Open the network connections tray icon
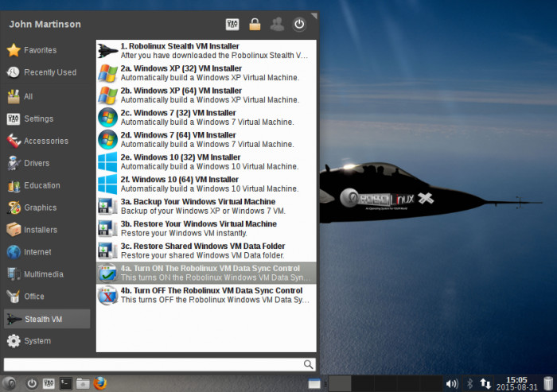Viewport: 557px width, 392px height. 485,384
